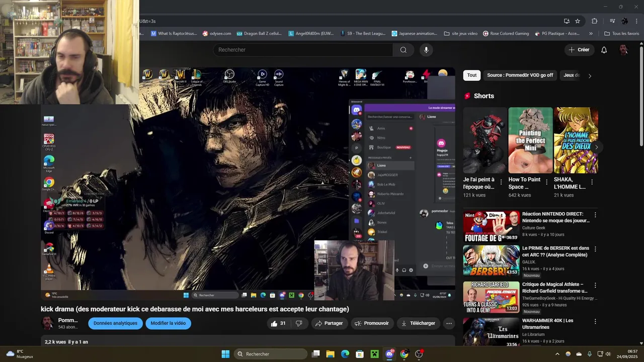Open Le PRIME de BERSERK video thumbnail
This screenshot has height=362, width=644.
[x=491, y=260]
